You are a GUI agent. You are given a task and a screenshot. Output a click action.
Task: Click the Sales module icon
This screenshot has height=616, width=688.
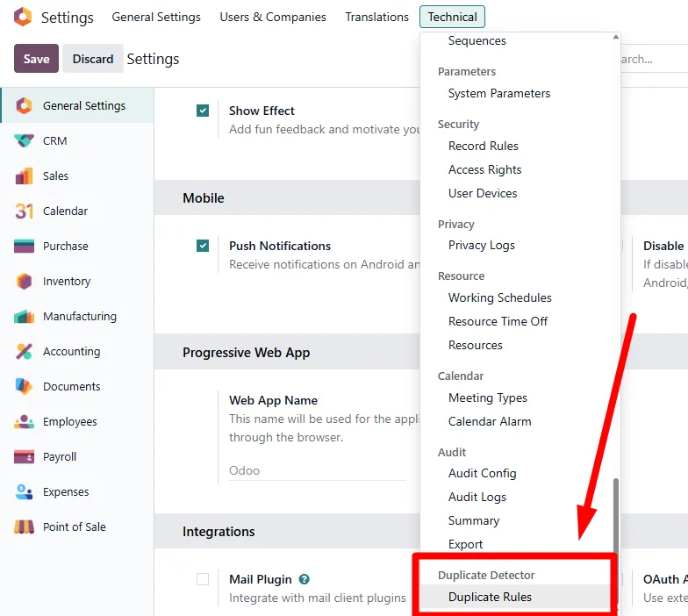click(24, 175)
